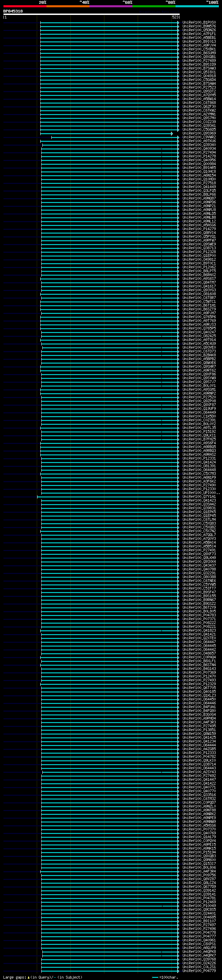This screenshot has width=222, height=980.
Task: Open the UniRef100_A7P1F1 entry
Action: [199, 34]
